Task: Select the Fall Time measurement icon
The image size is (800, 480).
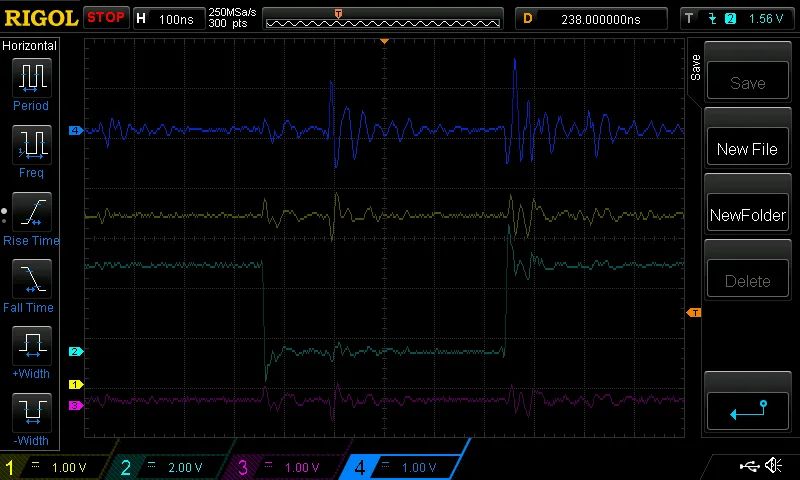Action: (x=32, y=279)
